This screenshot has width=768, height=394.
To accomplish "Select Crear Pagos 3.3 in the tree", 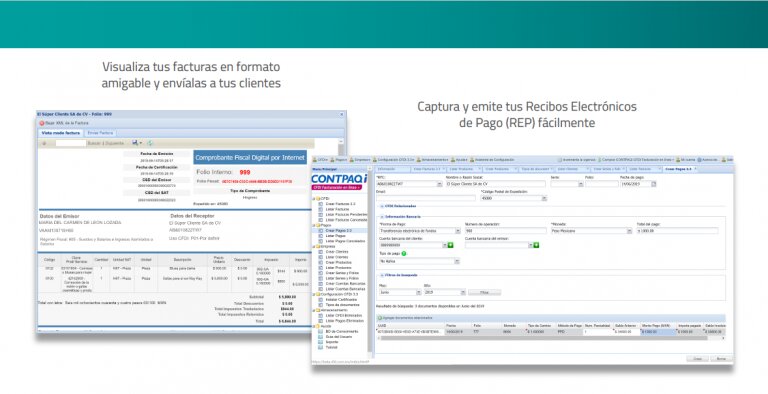I will (338, 230).
